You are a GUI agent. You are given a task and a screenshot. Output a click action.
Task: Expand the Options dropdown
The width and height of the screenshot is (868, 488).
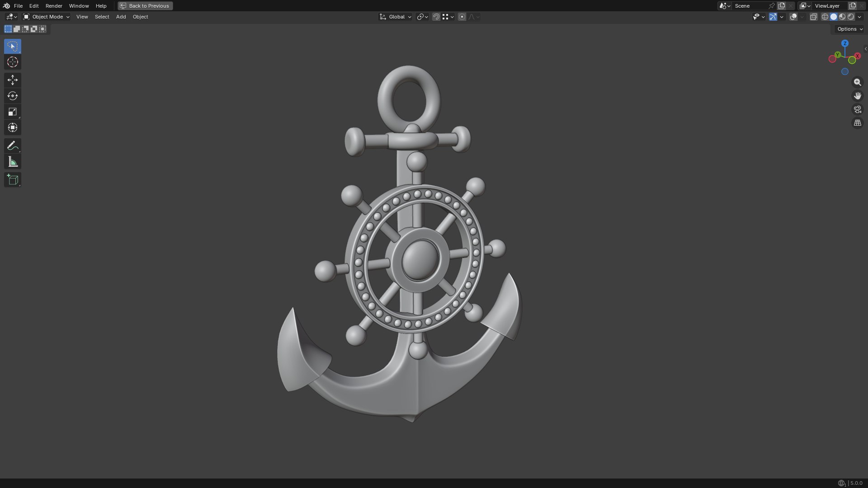coord(850,29)
